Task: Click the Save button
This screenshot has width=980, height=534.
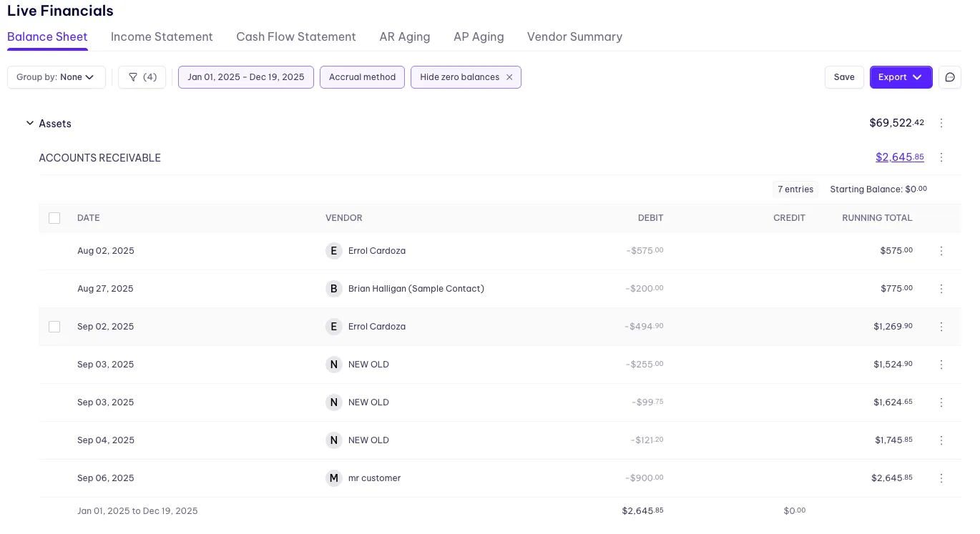Action: (844, 77)
